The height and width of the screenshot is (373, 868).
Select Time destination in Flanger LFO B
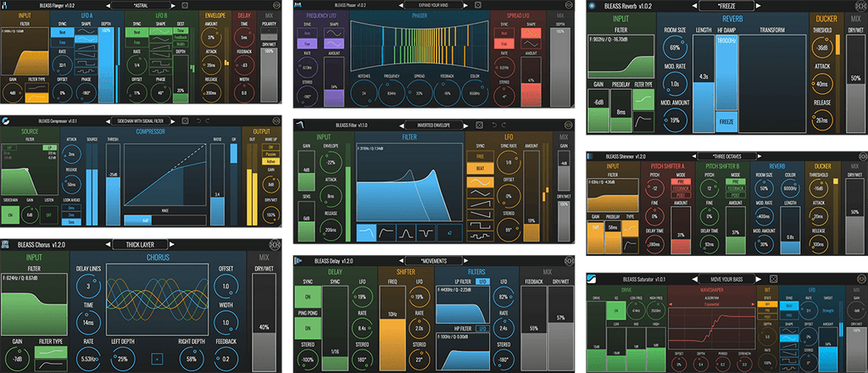tap(181, 31)
